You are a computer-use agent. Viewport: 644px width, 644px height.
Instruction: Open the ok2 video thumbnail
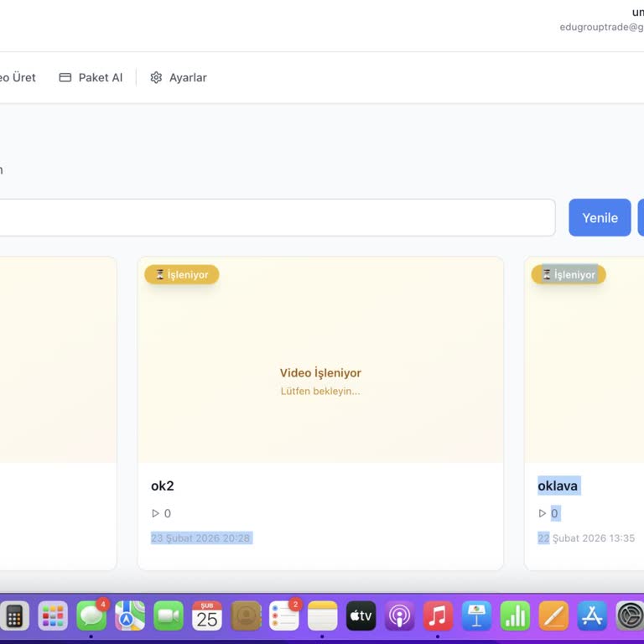[x=320, y=360]
